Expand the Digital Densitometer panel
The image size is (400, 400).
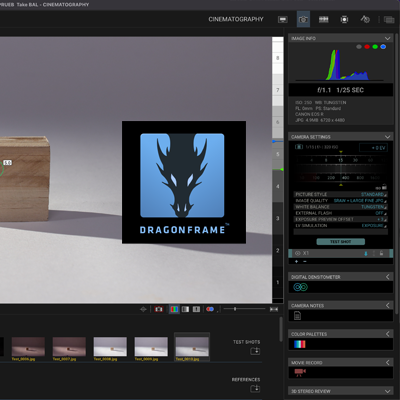[388, 277]
